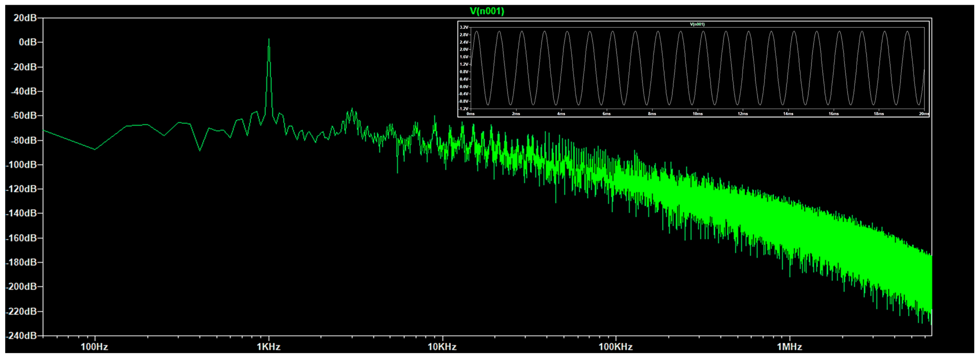This screenshot has width=980, height=360.
Task: Select the 10KHz frequency axis label
Action: tap(442, 347)
